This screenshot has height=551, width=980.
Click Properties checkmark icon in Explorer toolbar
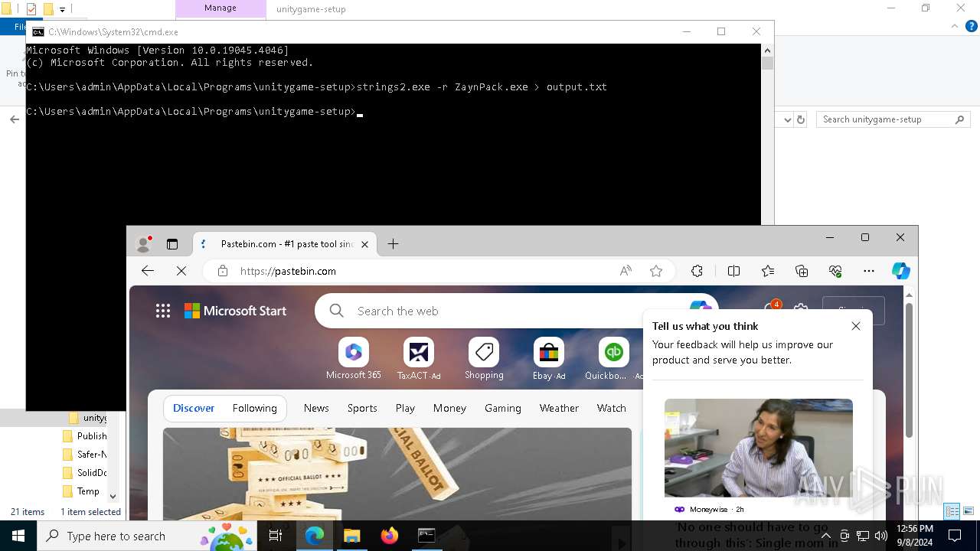[x=31, y=9]
